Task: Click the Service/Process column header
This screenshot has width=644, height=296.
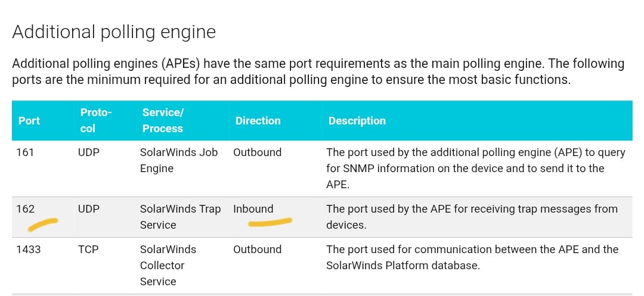Action: [x=162, y=120]
